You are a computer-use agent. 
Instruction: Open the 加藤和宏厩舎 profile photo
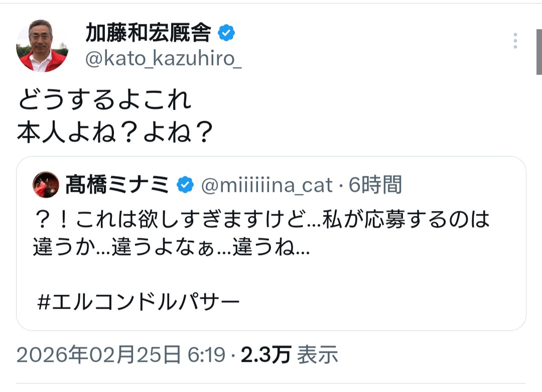42,46
